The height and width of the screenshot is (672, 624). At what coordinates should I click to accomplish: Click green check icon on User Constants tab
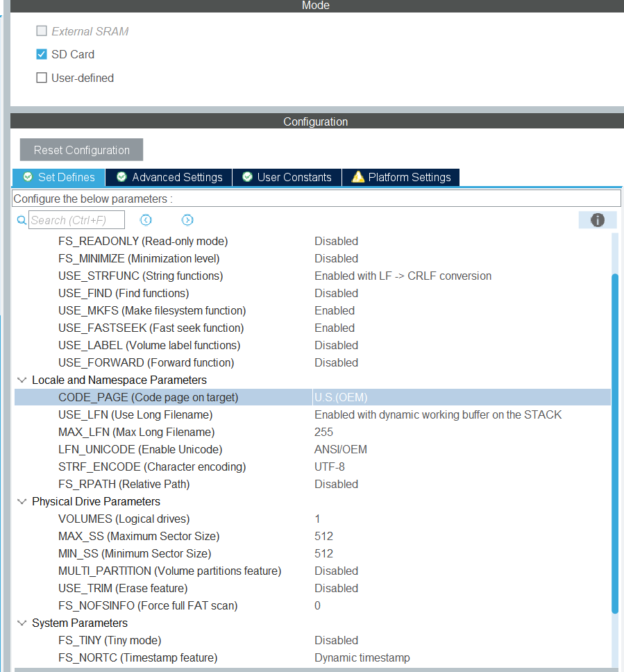(247, 177)
